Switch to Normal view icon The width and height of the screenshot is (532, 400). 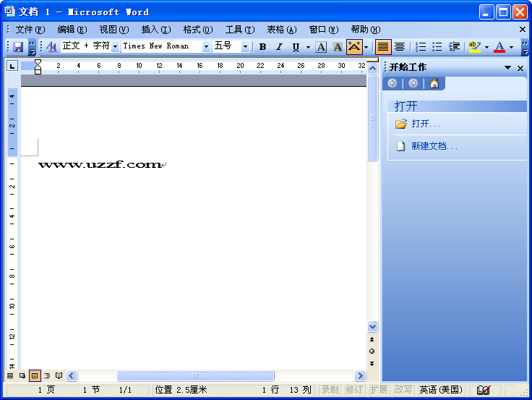click(x=10, y=375)
